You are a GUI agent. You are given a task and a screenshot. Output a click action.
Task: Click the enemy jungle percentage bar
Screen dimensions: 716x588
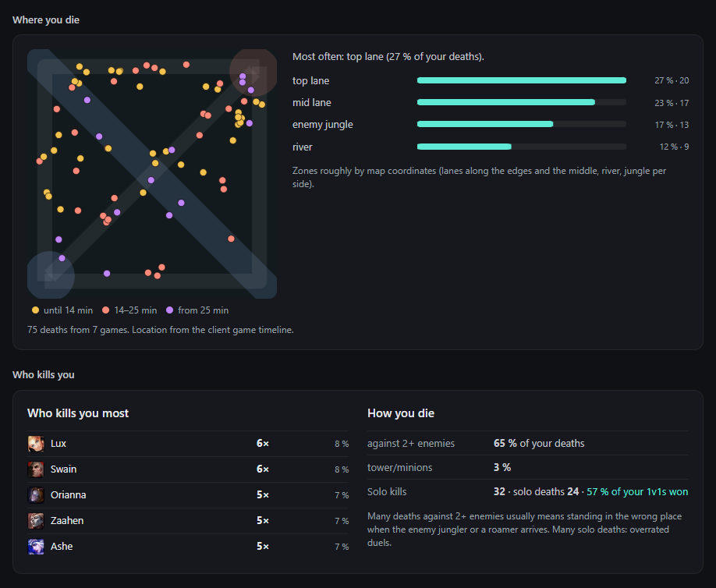click(x=522, y=124)
